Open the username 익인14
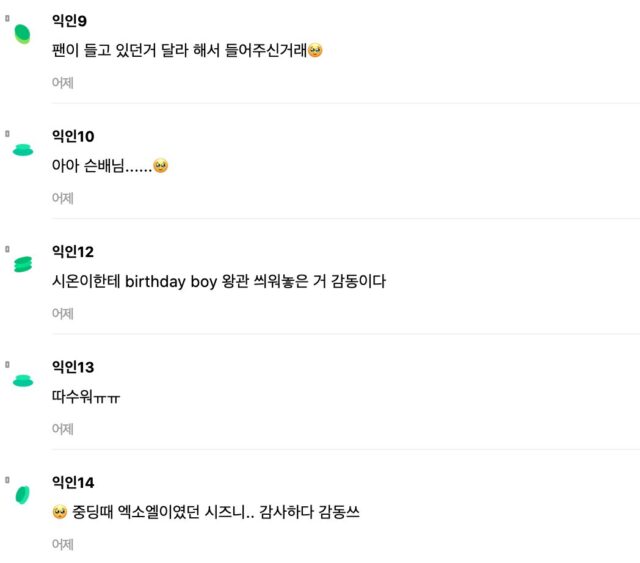Screen dimensions: 640x563 73,483
